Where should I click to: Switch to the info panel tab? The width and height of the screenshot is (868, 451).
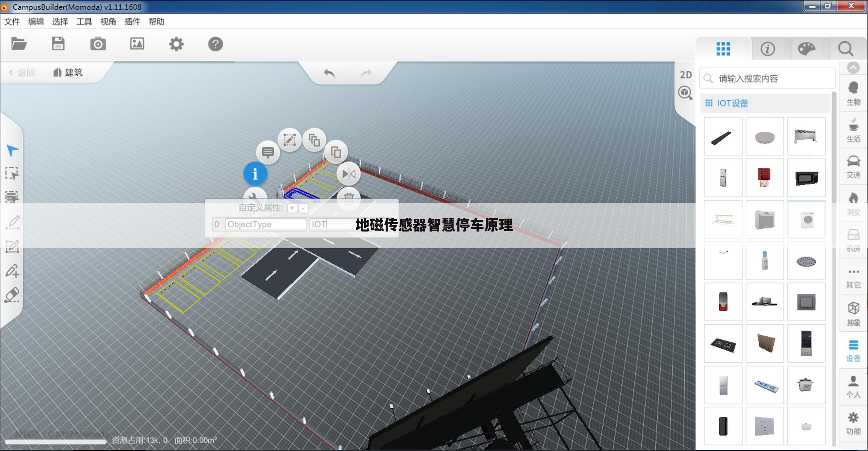(x=768, y=49)
